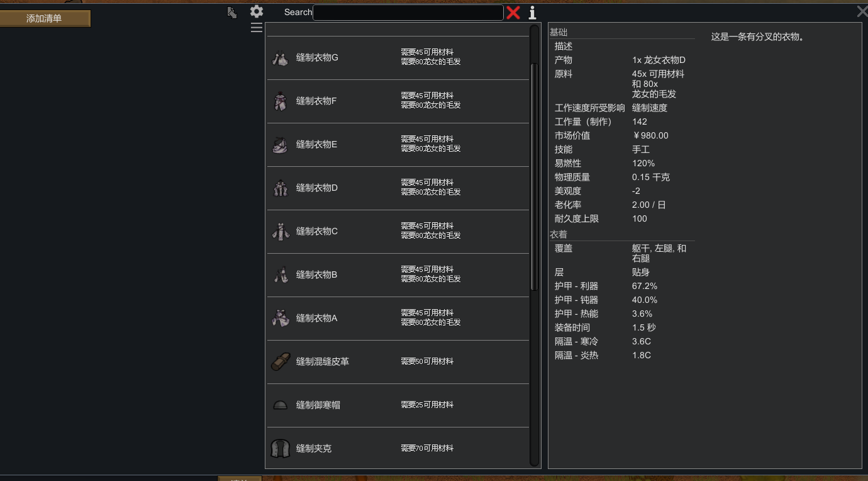This screenshot has width=868, height=481.
Task: Click the 缝制御寒帽 hat icon
Action: [281, 405]
